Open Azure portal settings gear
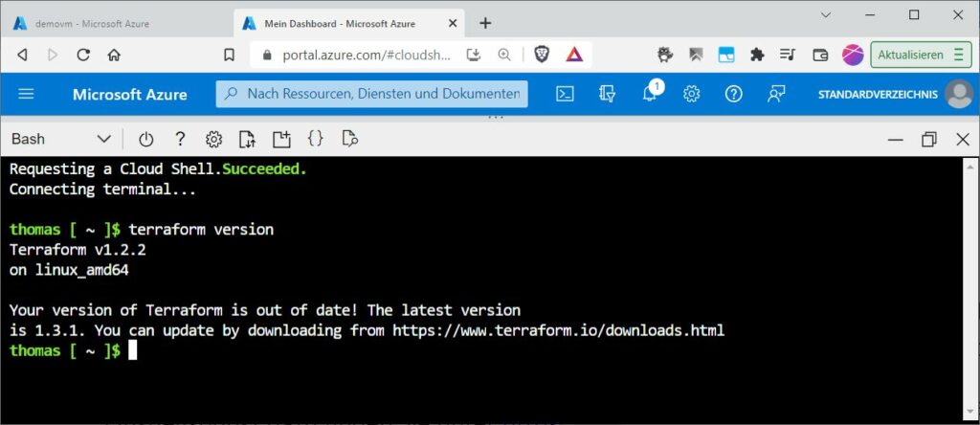 pyautogui.click(x=691, y=95)
